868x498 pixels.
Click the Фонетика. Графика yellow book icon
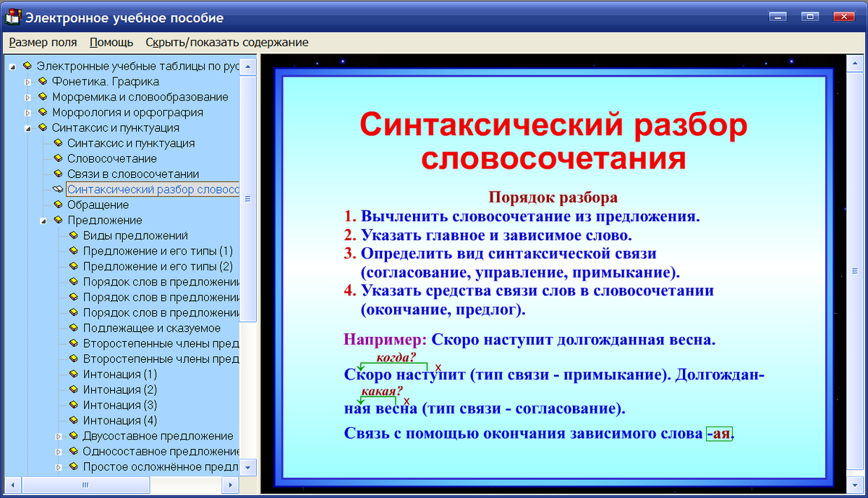coord(42,81)
